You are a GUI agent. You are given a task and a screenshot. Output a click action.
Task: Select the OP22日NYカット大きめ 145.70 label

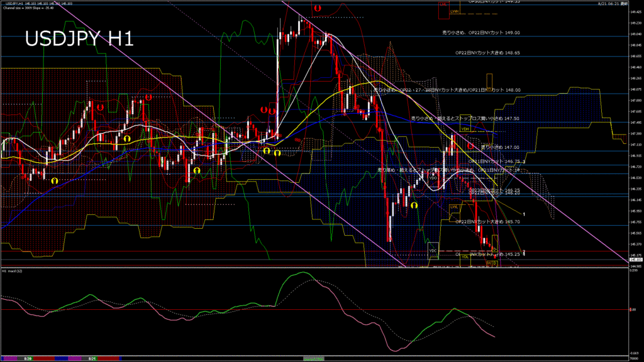(x=487, y=222)
